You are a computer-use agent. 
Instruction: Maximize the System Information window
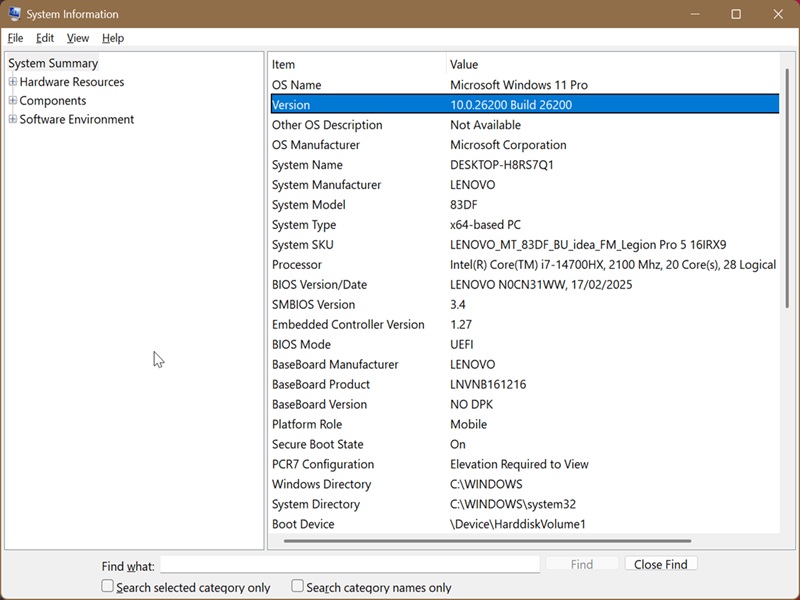tap(736, 14)
